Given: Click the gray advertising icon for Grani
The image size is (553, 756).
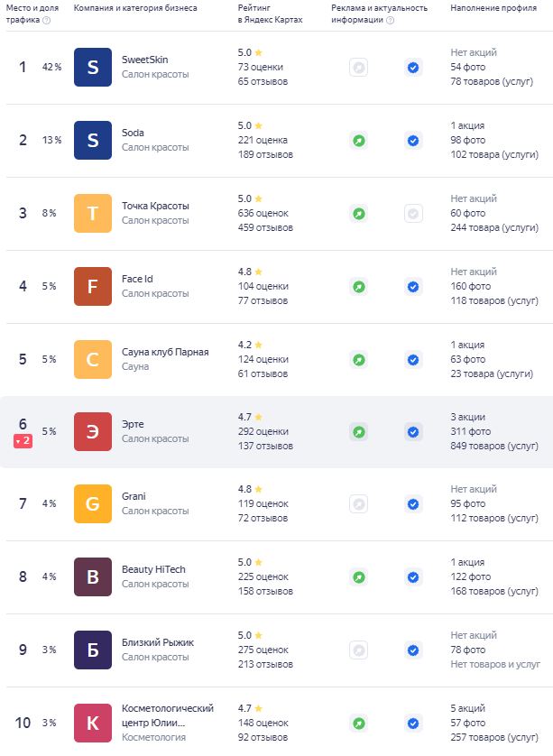Looking at the screenshot, I should click(358, 504).
